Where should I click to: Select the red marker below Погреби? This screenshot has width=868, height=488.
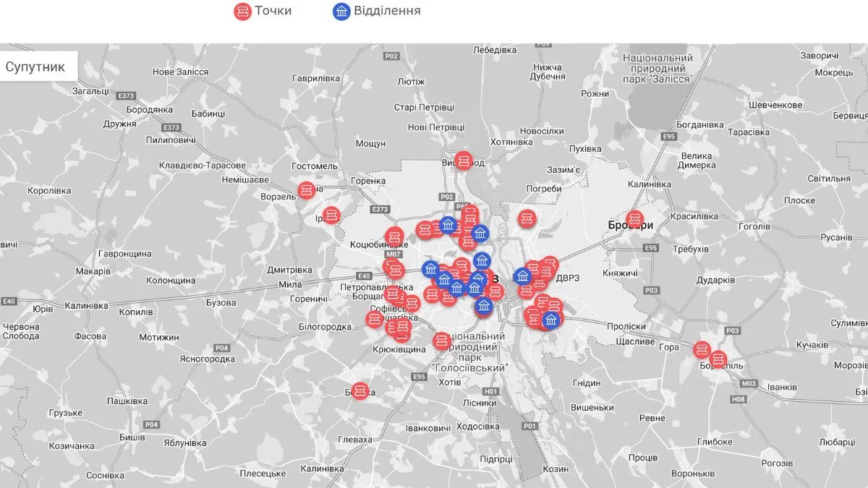(x=527, y=218)
